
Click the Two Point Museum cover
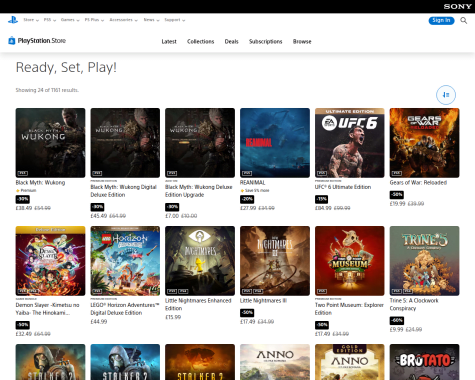pyautogui.click(x=350, y=261)
